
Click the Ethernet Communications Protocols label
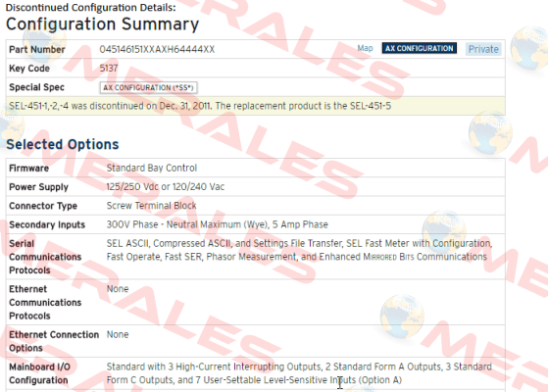point(45,303)
